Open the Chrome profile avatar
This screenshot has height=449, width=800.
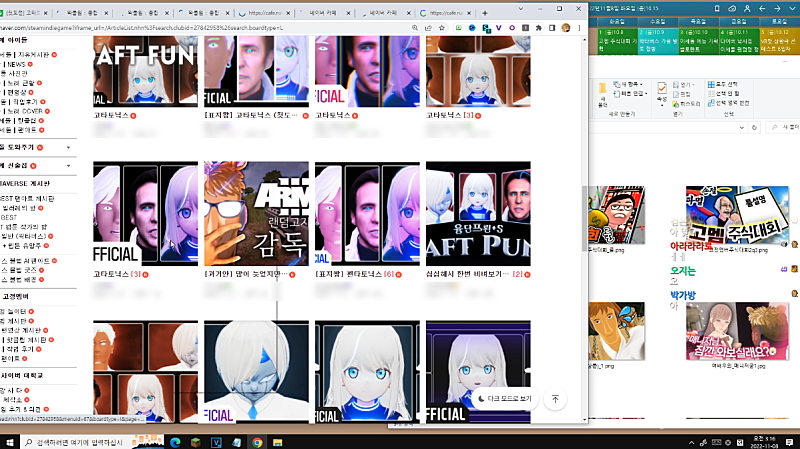[565, 28]
